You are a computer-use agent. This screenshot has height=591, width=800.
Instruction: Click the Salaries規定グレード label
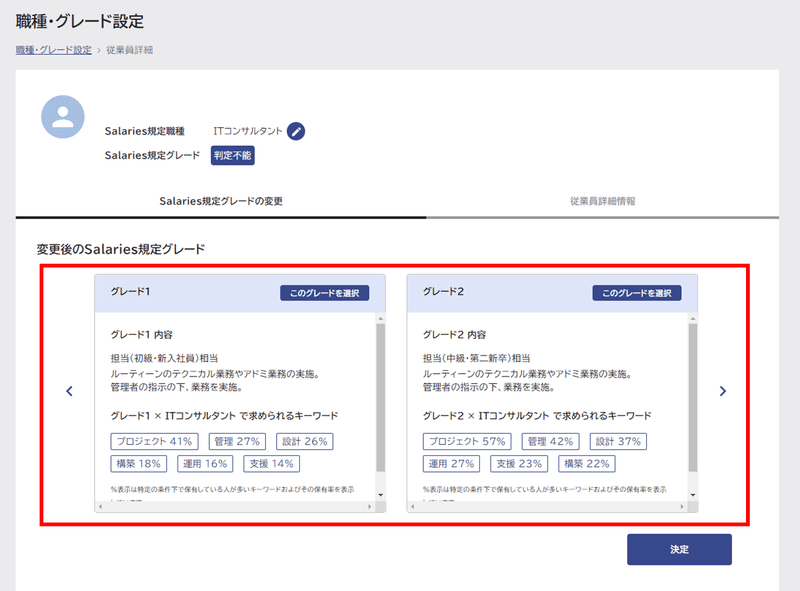click(152, 155)
